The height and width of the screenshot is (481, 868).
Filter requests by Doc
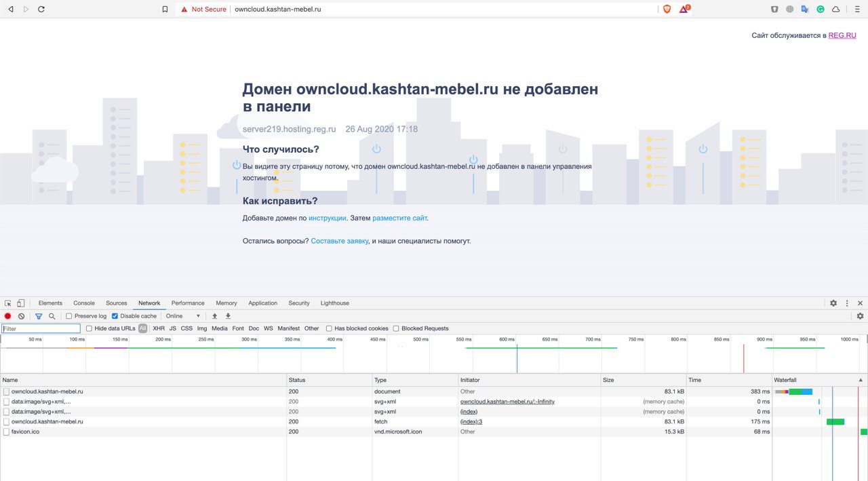tap(254, 328)
